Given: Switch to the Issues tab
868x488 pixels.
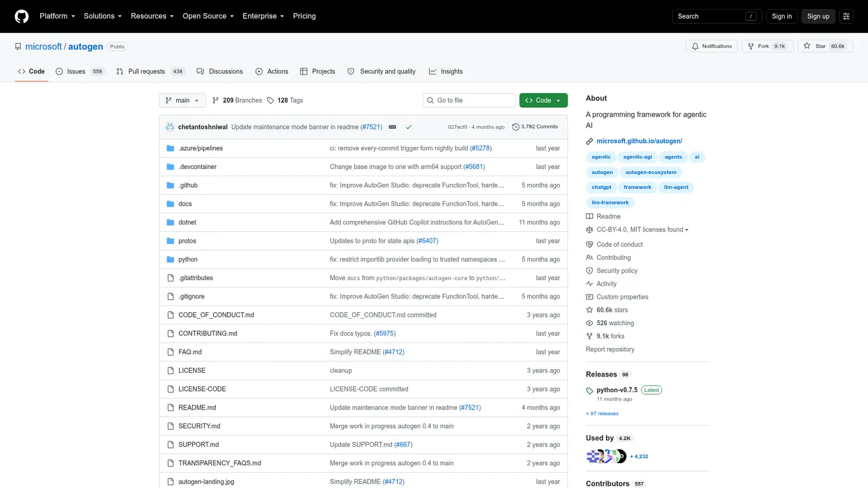Looking at the screenshot, I should [x=80, y=72].
